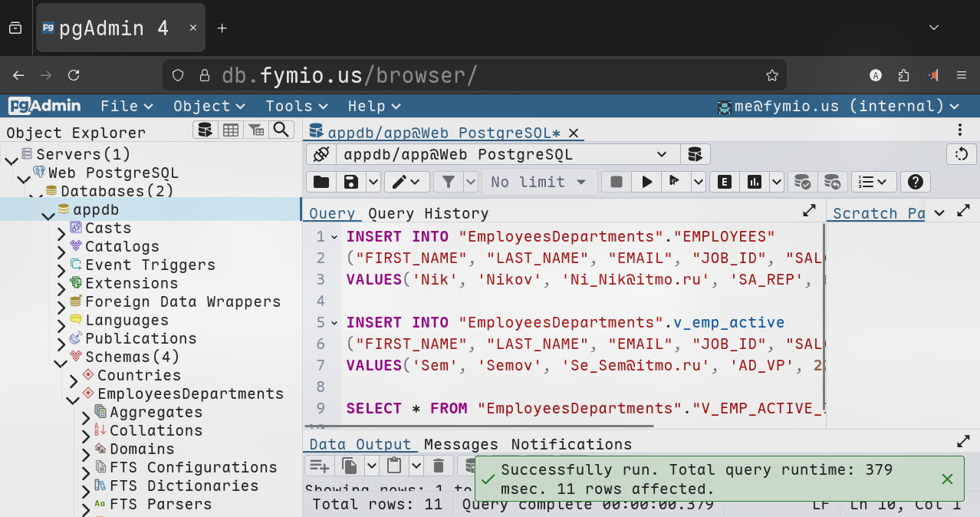Image resolution: width=980 pixels, height=517 pixels.
Task: Open the Search Objects magnifier icon
Action: pyautogui.click(x=281, y=130)
